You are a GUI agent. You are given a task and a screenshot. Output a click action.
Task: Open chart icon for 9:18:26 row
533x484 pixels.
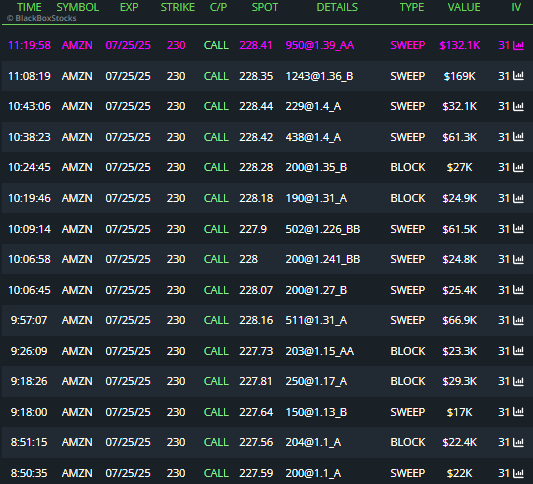(x=518, y=381)
